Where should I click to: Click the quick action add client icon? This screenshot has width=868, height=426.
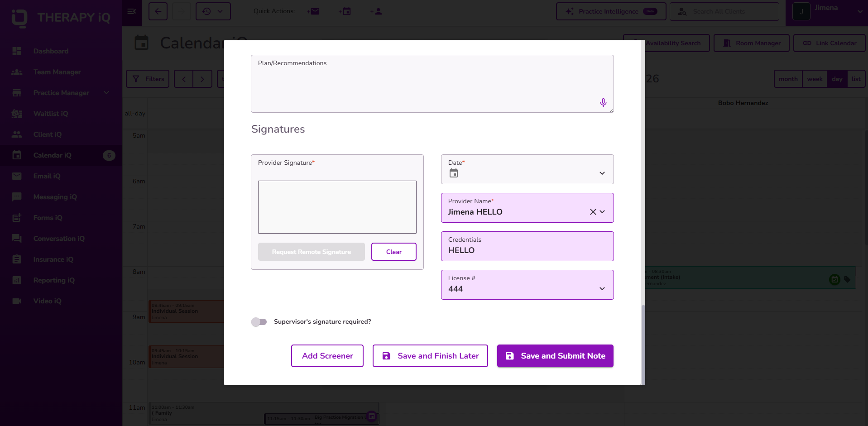pyautogui.click(x=376, y=11)
